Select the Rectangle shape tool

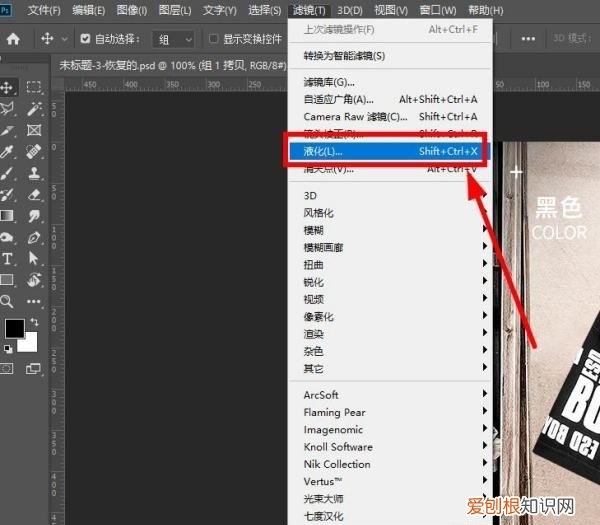point(7,280)
